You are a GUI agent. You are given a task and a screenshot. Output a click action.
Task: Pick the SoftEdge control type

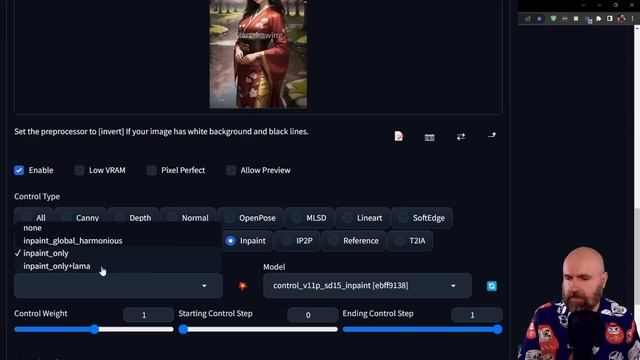click(422, 218)
